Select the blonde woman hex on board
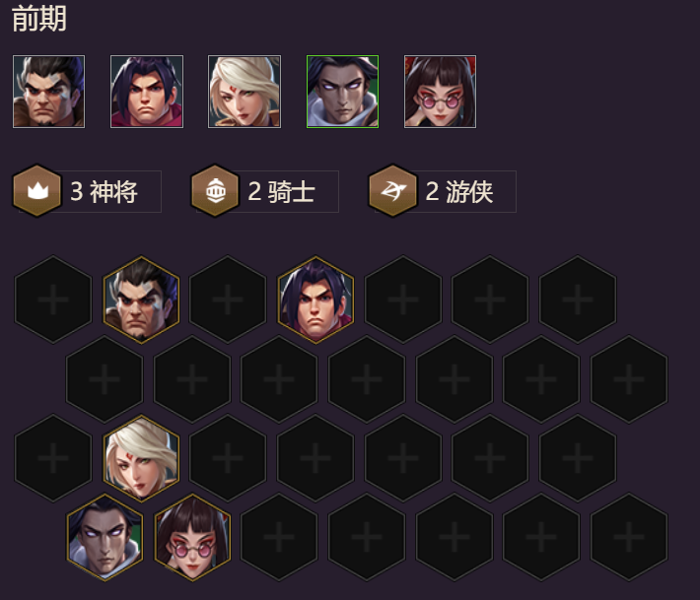 coord(142,458)
